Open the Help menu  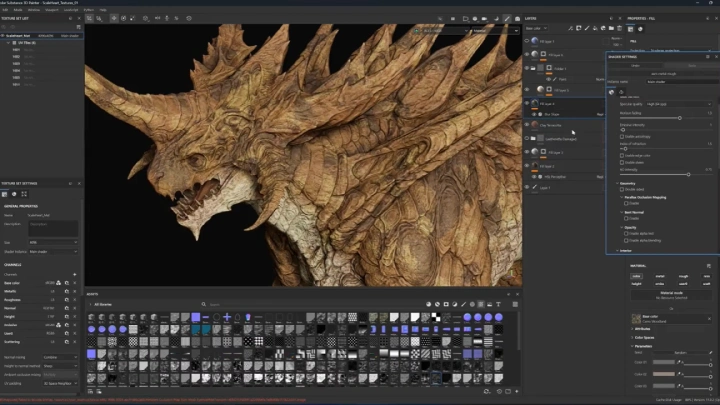(x=103, y=10)
